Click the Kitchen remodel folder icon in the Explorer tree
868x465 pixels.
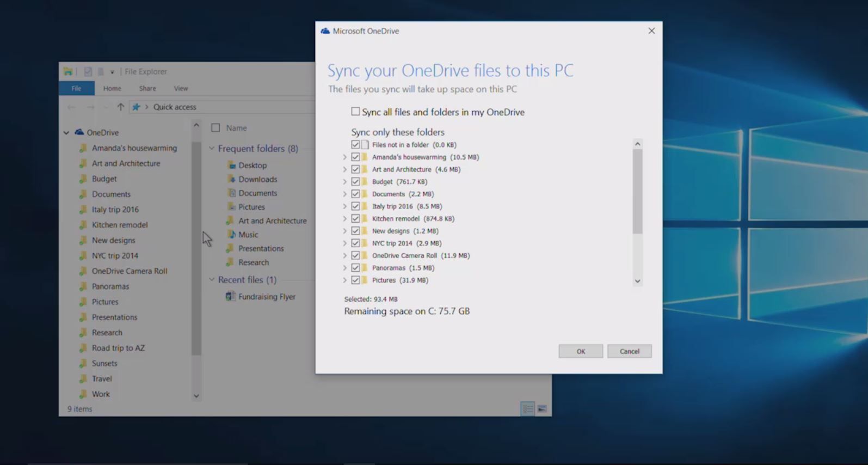(x=83, y=224)
